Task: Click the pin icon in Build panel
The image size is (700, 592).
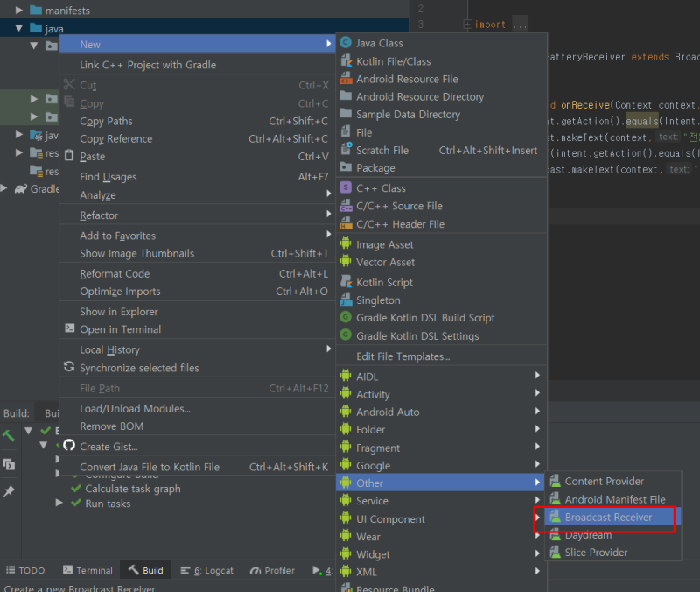Action: click(x=9, y=492)
